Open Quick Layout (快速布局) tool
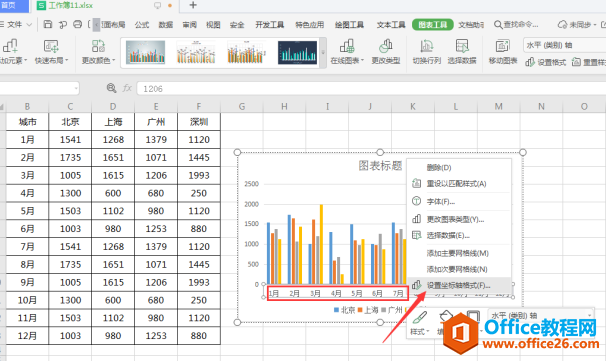606x361 pixels. point(51,52)
